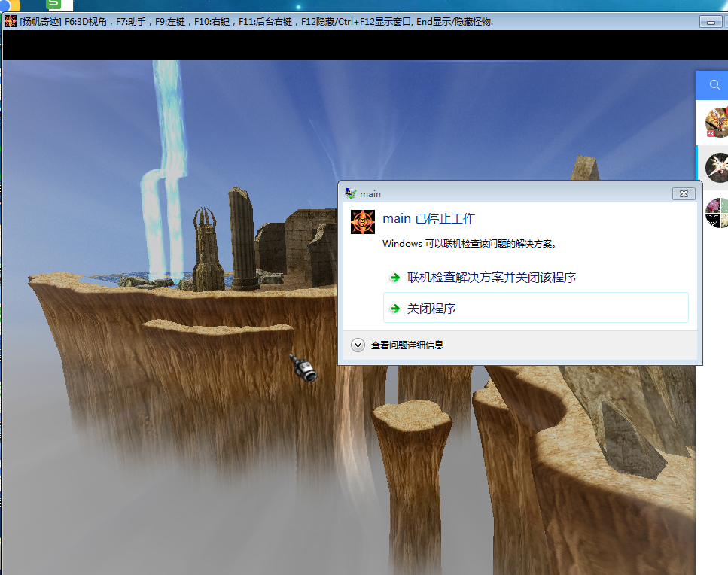The image size is (728, 575).
Task: Click the 'main 已停止工作' heading text
Action: click(428, 218)
